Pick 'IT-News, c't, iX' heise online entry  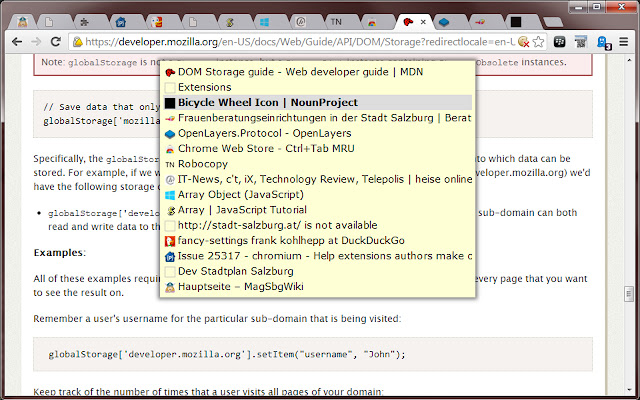(318, 179)
